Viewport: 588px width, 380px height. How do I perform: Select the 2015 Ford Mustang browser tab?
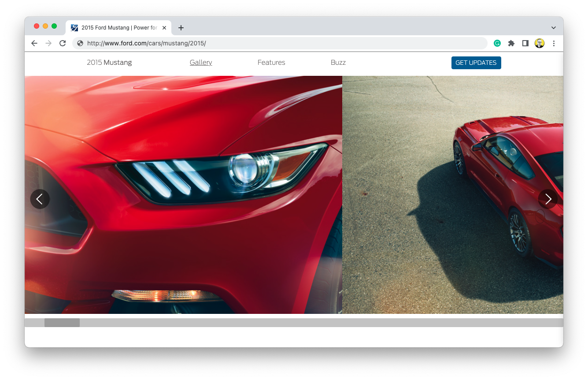(x=118, y=28)
